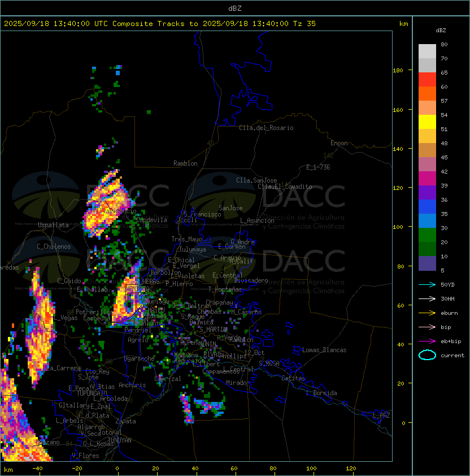Click the 'Lomas_Blancas' map label
470x476 pixels.
[324, 350]
